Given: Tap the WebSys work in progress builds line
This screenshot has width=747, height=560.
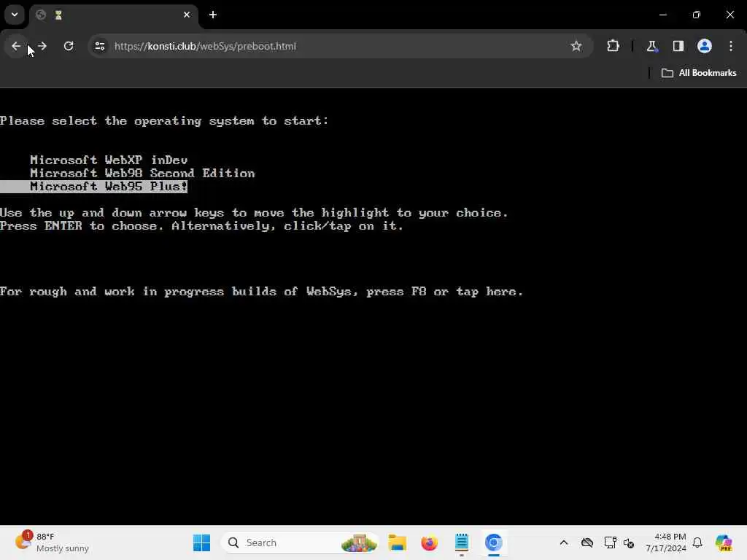Looking at the screenshot, I should click(x=262, y=292).
